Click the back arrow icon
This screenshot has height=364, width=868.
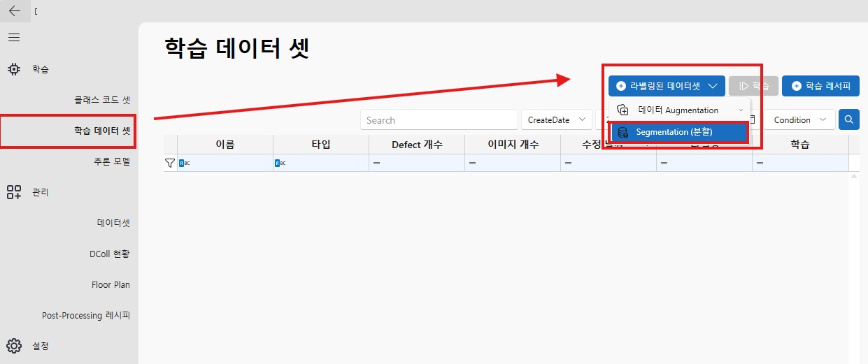pos(14,11)
